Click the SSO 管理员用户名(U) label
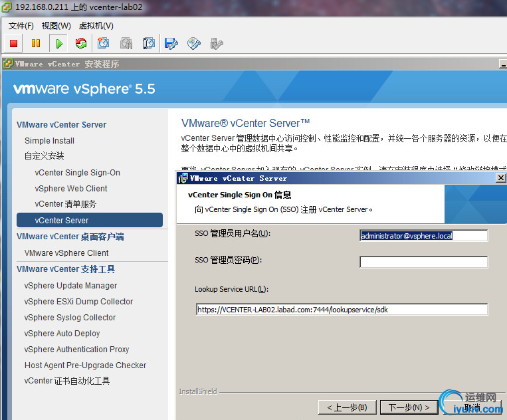 pyautogui.click(x=233, y=233)
